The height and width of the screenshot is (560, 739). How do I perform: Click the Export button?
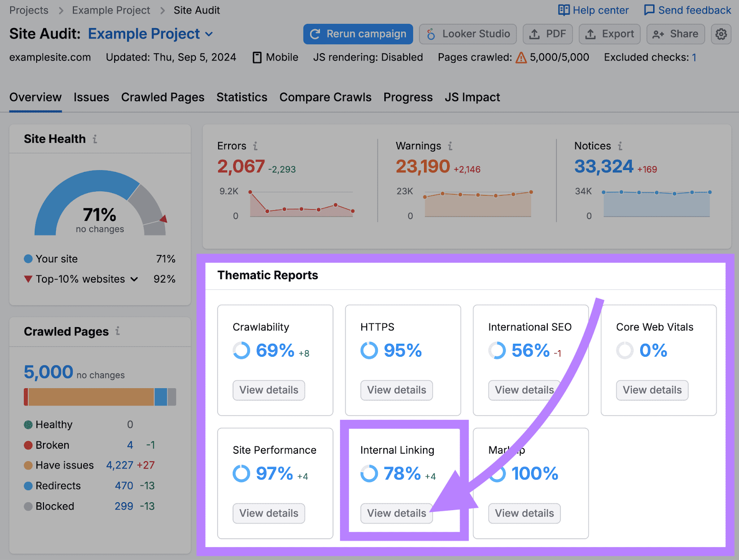(610, 34)
